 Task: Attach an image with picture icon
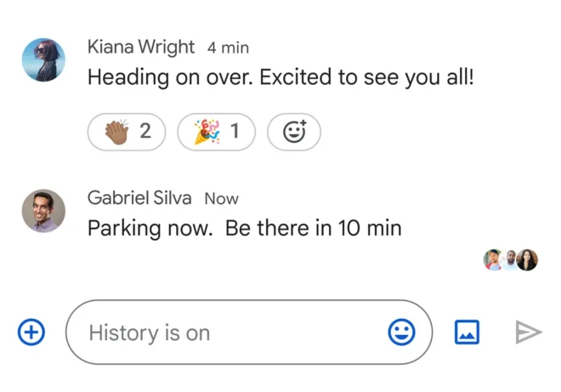click(467, 332)
